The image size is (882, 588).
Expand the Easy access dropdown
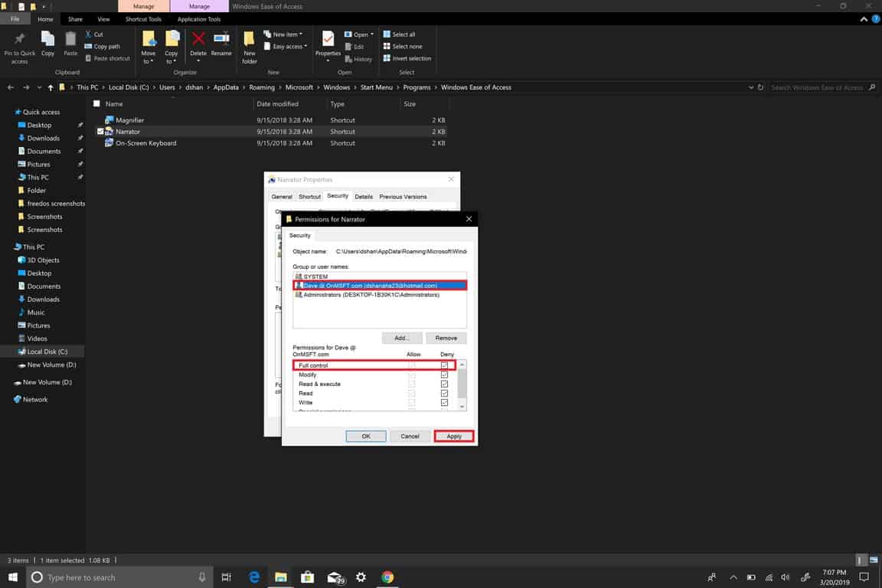point(289,47)
